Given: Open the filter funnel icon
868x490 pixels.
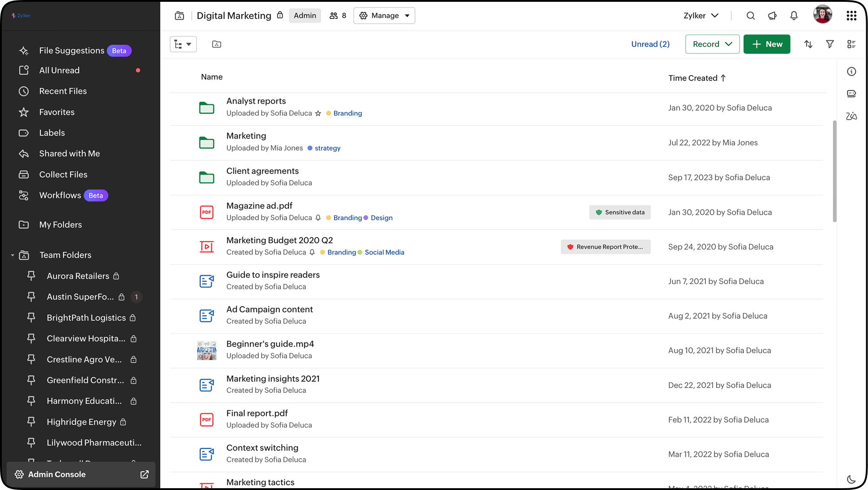Looking at the screenshot, I should (x=830, y=44).
